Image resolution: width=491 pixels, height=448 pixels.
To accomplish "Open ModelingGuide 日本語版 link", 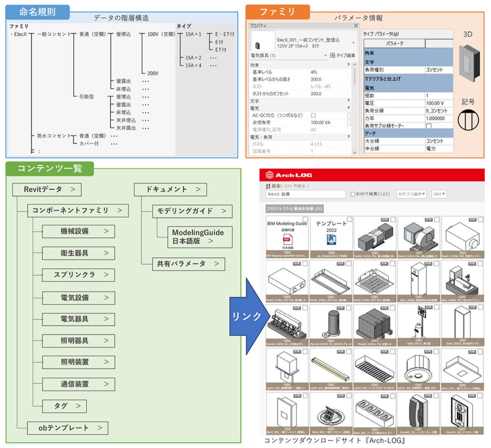I will pos(200,237).
